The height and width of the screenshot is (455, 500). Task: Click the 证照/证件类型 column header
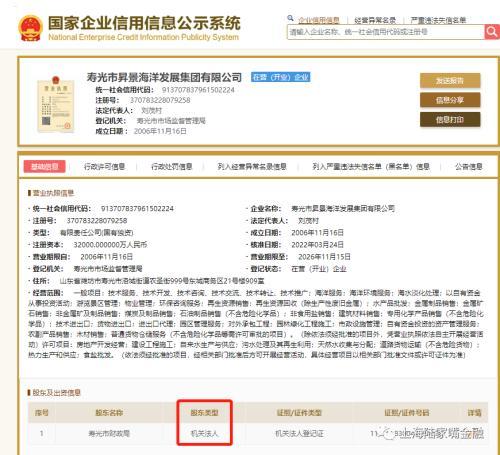[299, 413]
